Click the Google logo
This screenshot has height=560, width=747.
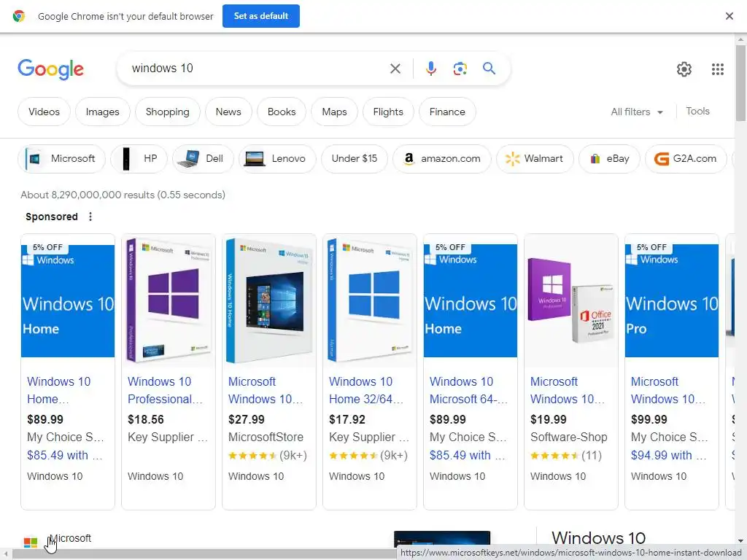point(50,69)
